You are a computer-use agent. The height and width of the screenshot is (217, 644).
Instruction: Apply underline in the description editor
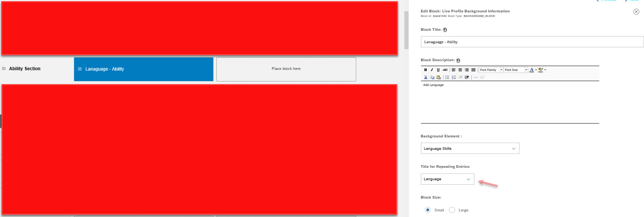click(438, 70)
